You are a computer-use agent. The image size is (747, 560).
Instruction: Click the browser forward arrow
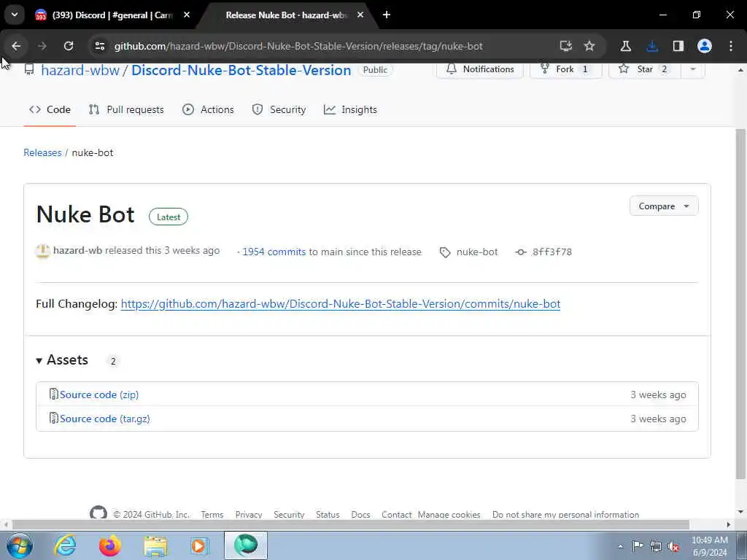click(42, 46)
